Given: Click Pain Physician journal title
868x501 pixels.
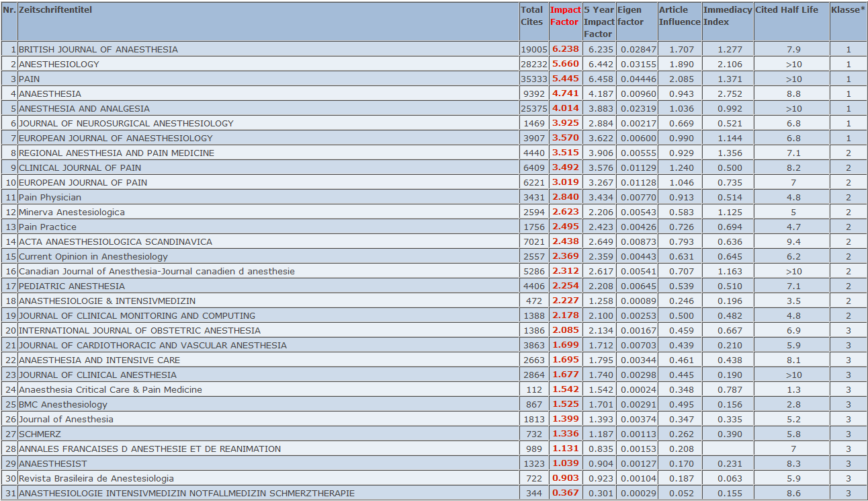Looking at the screenshot, I should click(50, 198).
